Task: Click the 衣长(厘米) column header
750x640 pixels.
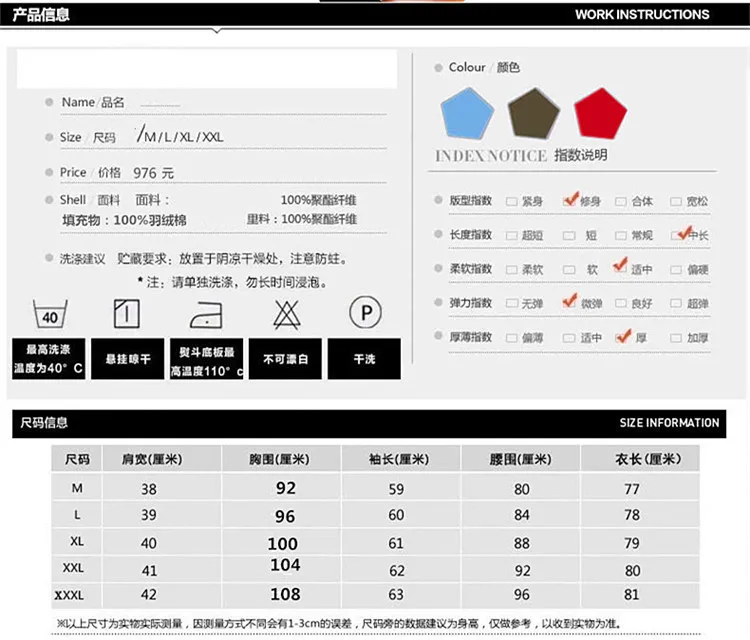Action: click(648, 460)
